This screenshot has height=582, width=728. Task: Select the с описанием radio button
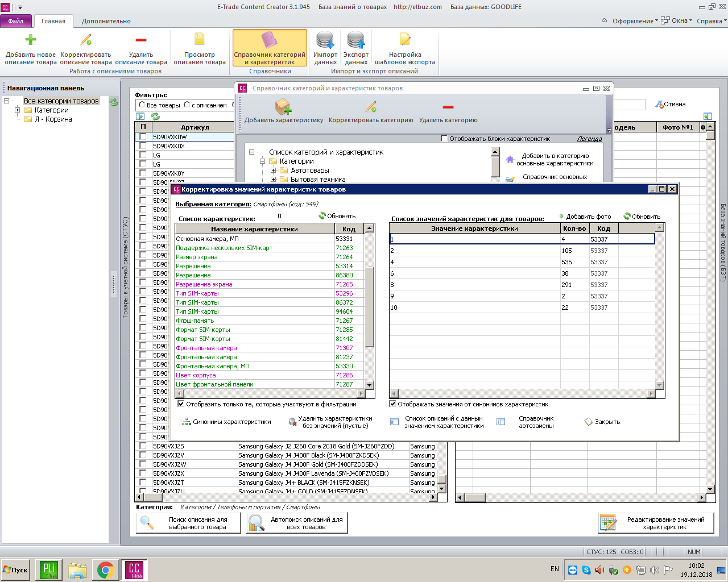(187, 105)
